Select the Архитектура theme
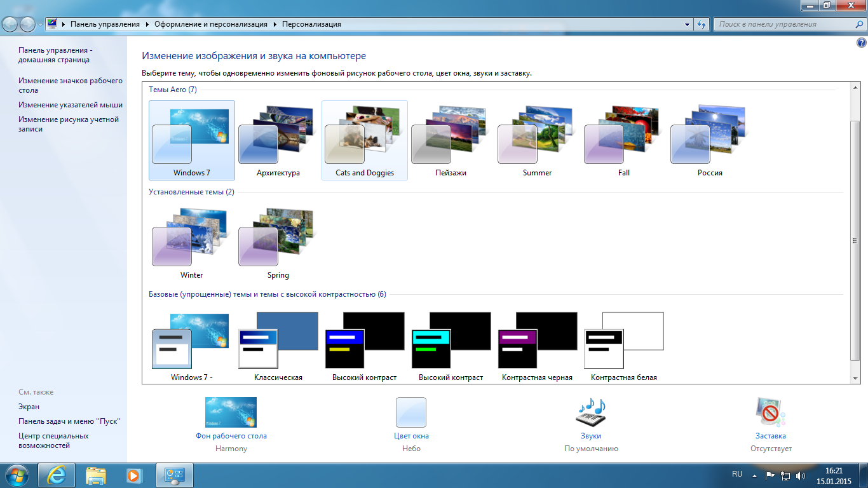Screen dimensions: 868x488 pyautogui.click(x=278, y=140)
